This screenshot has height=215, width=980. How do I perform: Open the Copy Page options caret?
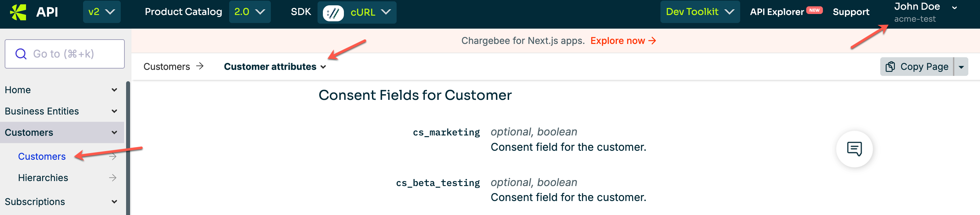tap(961, 67)
